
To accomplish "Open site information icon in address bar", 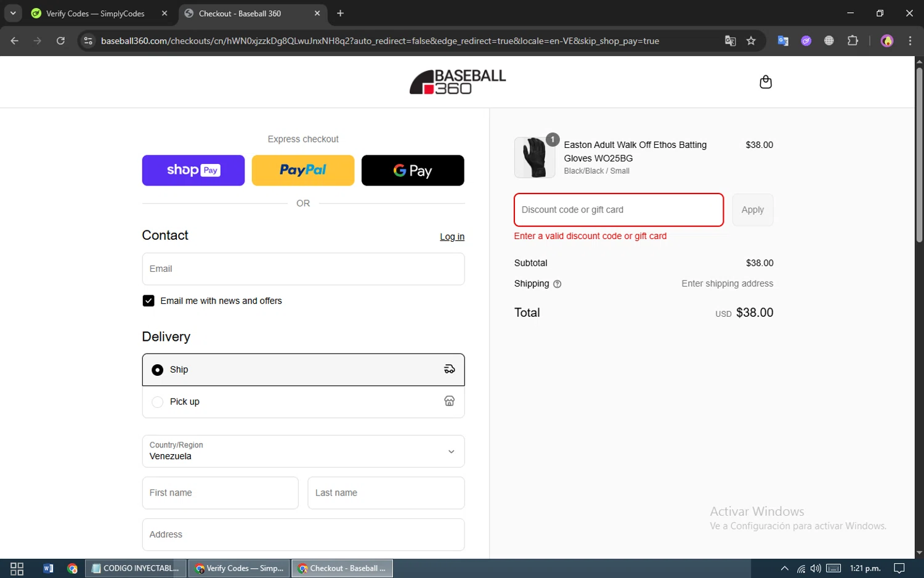I will point(88,41).
